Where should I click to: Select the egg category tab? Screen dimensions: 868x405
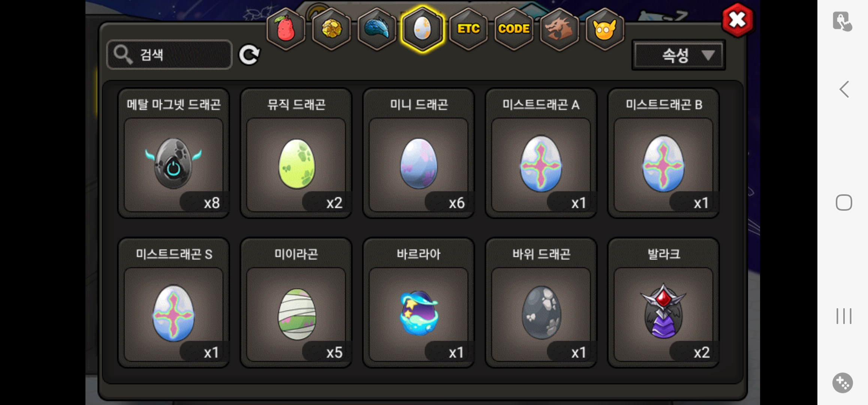[x=422, y=29]
